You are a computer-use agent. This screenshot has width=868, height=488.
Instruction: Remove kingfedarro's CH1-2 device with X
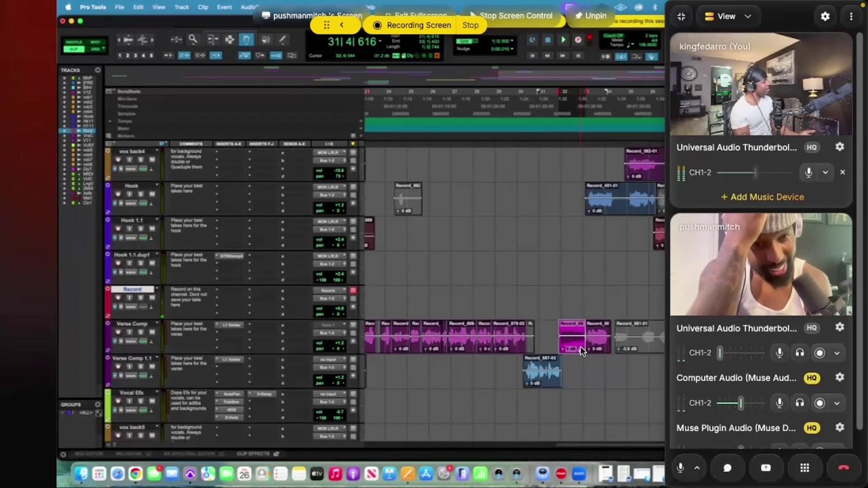pyautogui.click(x=842, y=172)
